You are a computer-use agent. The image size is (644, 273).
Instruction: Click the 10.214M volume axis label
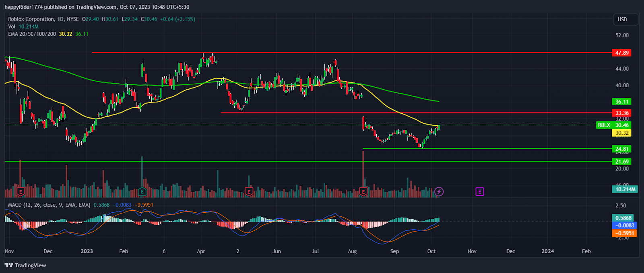[625, 189]
